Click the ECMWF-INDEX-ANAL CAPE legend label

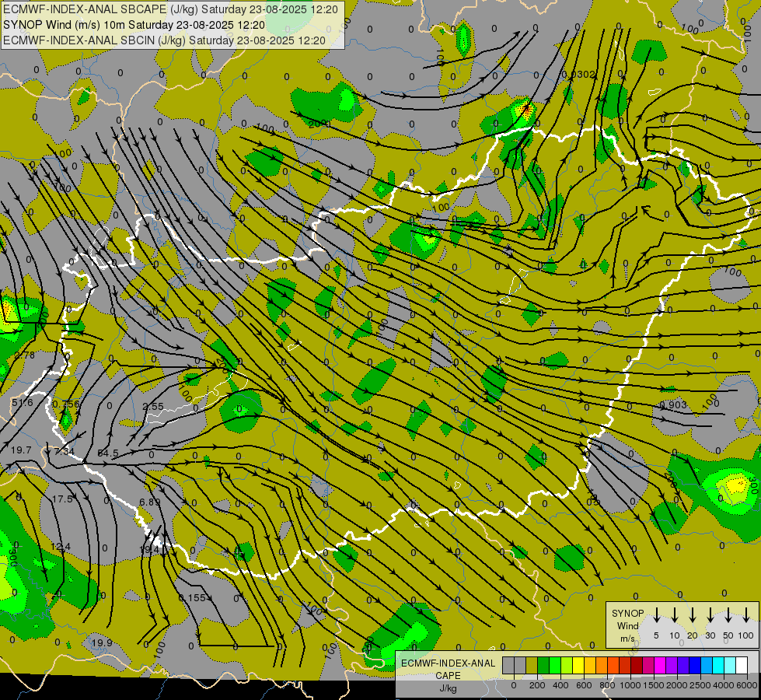pyautogui.click(x=448, y=670)
